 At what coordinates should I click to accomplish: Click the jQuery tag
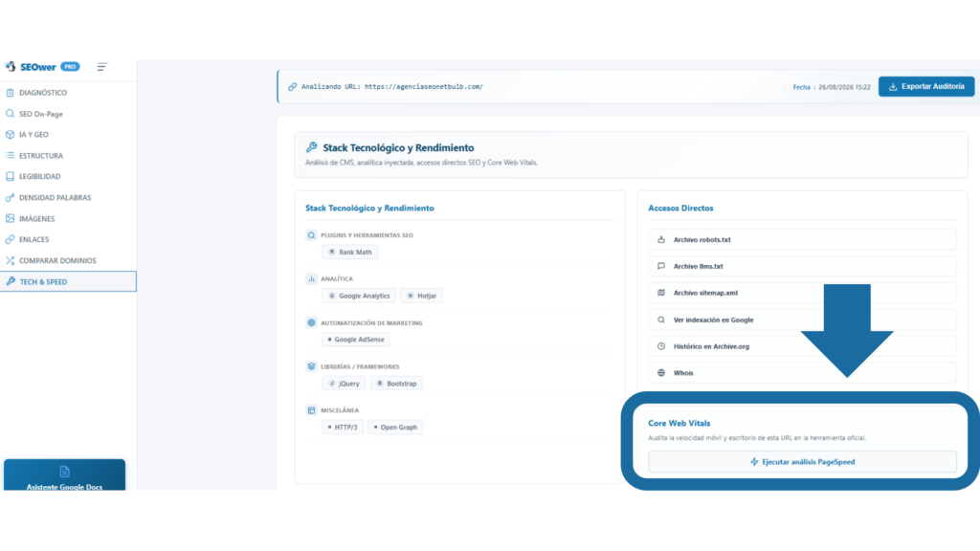pos(344,383)
